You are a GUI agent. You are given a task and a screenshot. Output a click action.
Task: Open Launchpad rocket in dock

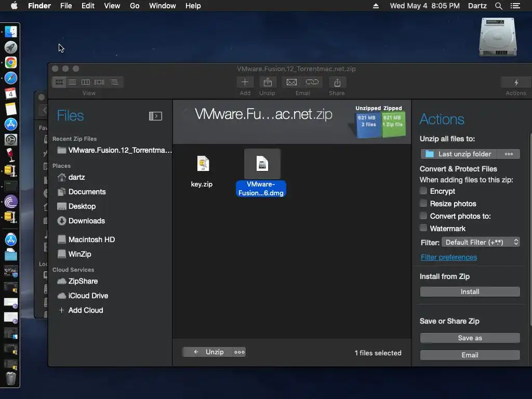(x=10, y=47)
